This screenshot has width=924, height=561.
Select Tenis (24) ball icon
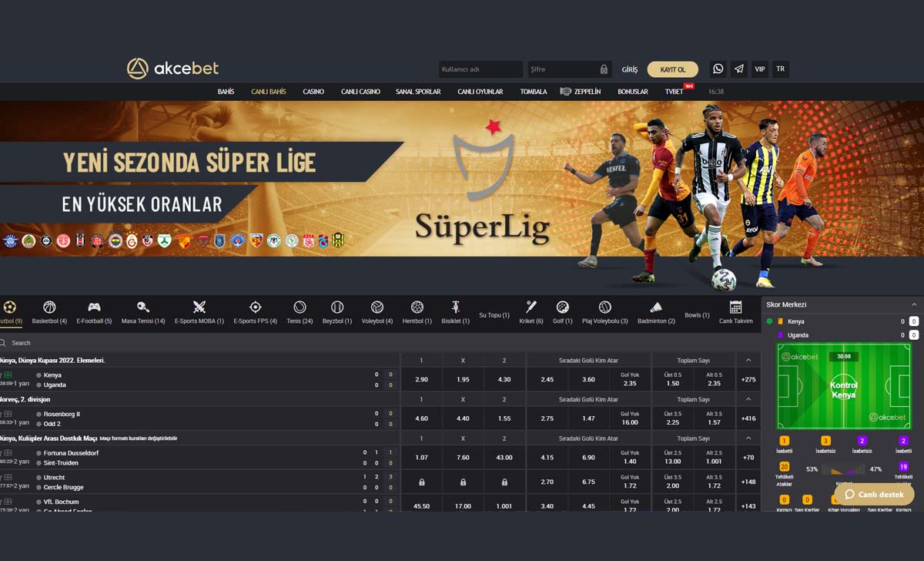tap(300, 307)
